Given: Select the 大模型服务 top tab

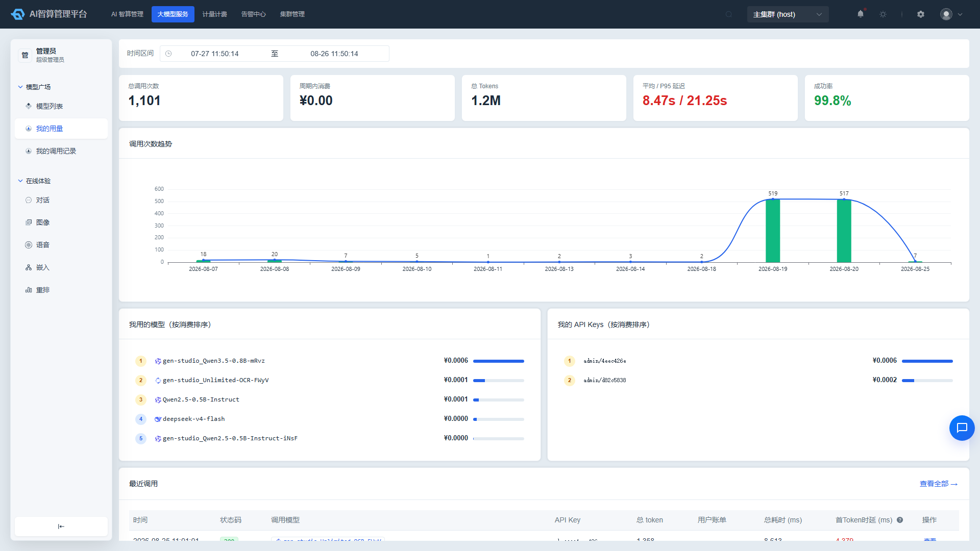Looking at the screenshot, I should click(173, 14).
